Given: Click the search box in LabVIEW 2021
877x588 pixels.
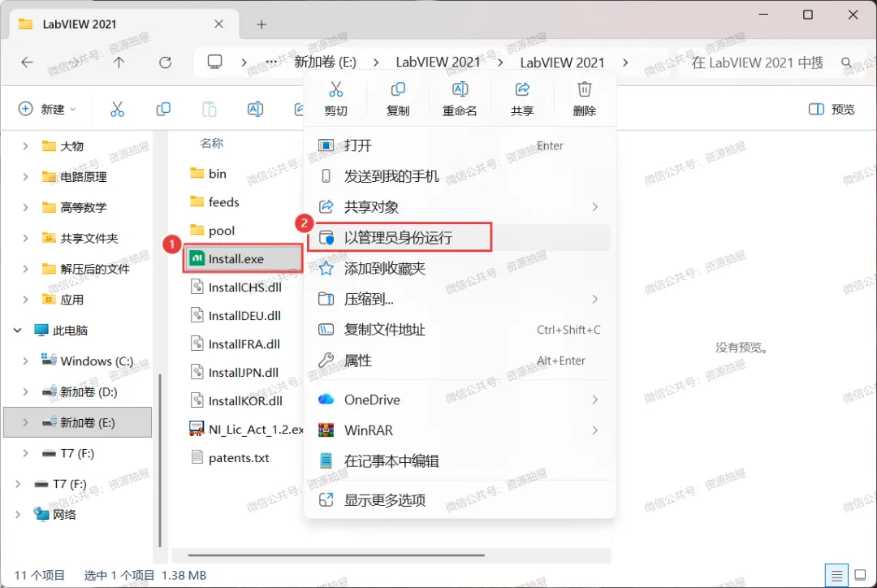Looking at the screenshot, I should (x=757, y=63).
